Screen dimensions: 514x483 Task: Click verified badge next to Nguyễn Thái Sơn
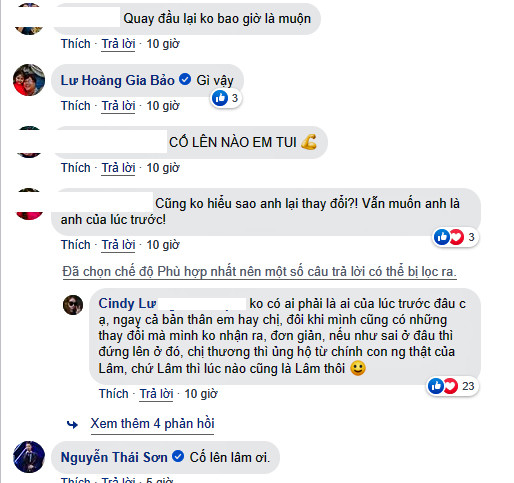(x=178, y=456)
